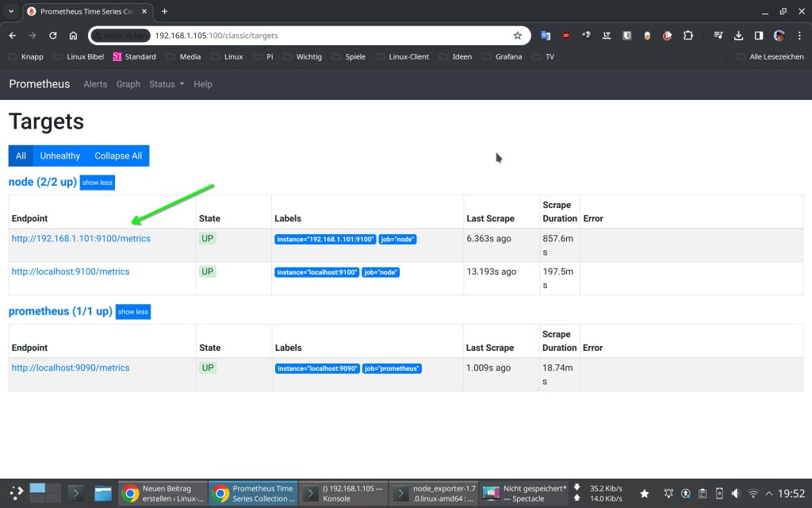Open the Wi-Fi network tray icon
This screenshot has width=812, height=508.
[x=753, y=494]
